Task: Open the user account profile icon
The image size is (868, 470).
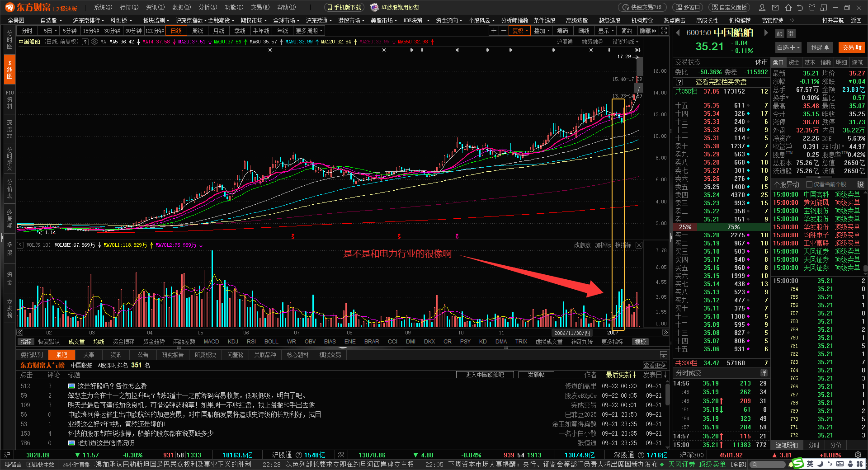Action: point(762,8)
